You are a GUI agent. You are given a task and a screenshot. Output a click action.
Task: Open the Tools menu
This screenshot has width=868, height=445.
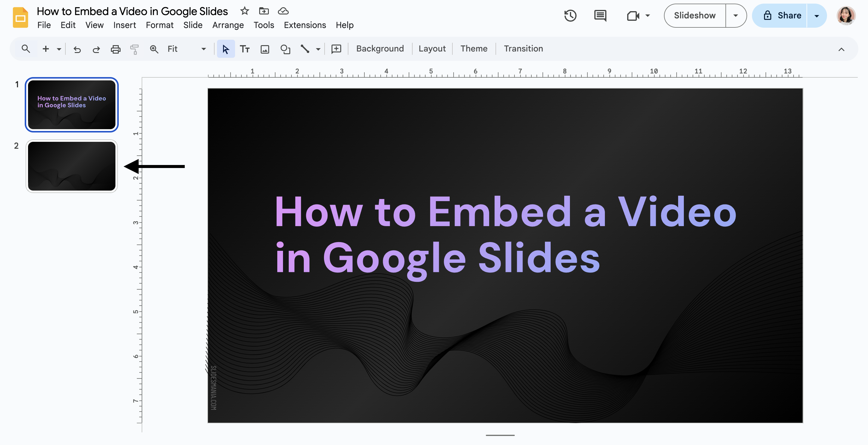pyautogui.click(x=264, y=25)
